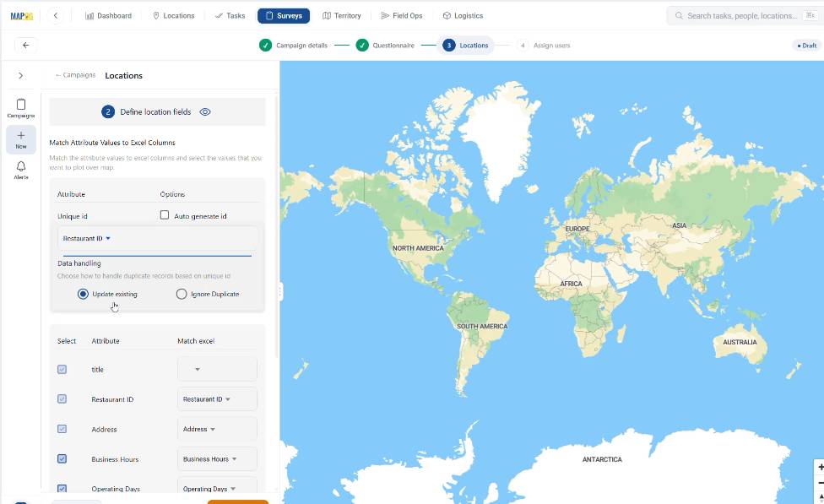Switch to the Field Ops tab

(402, 16)
